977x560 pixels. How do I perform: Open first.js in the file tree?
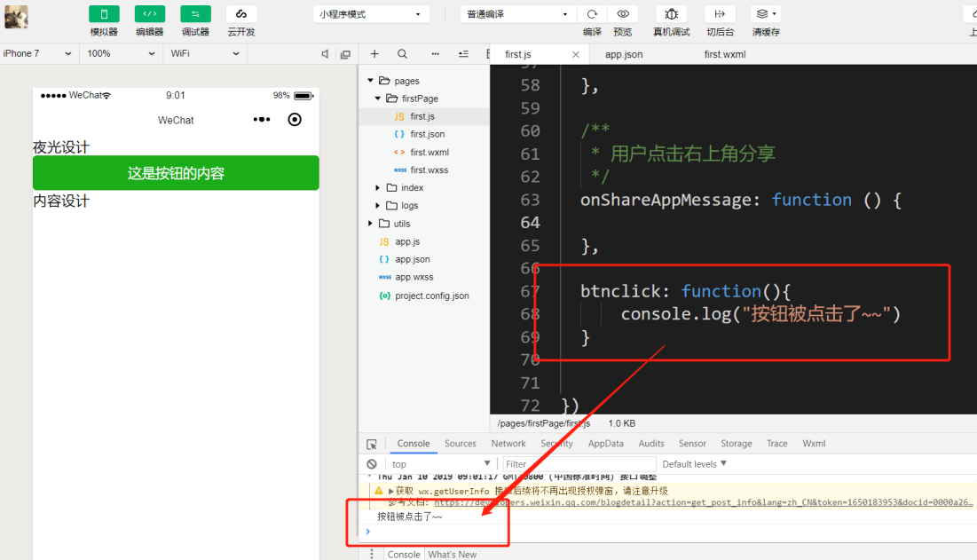tap(423, 116)
